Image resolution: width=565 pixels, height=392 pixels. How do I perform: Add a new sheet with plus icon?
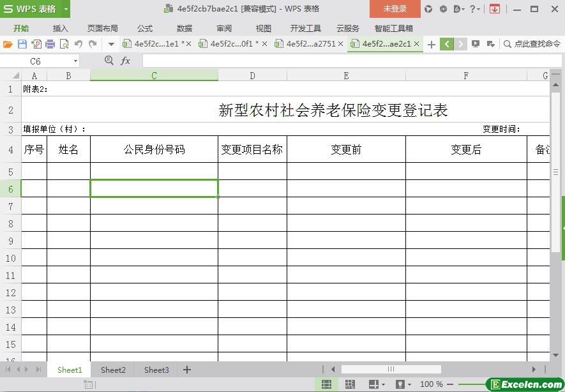187,370
